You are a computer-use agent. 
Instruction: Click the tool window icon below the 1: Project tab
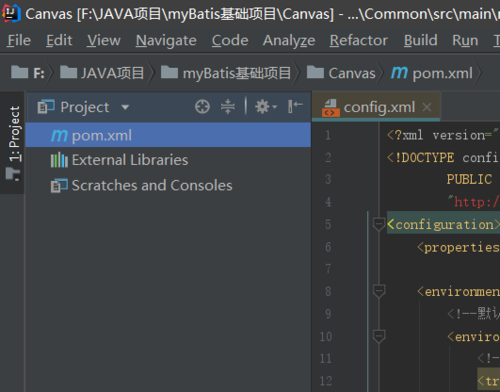[x=13, y=174]
